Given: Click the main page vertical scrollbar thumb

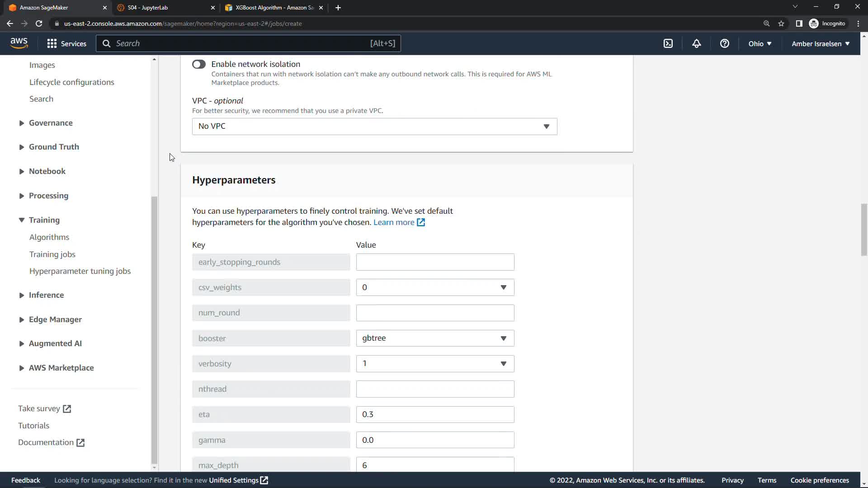Looking at the screenshot, I should [x=863, y=229].
